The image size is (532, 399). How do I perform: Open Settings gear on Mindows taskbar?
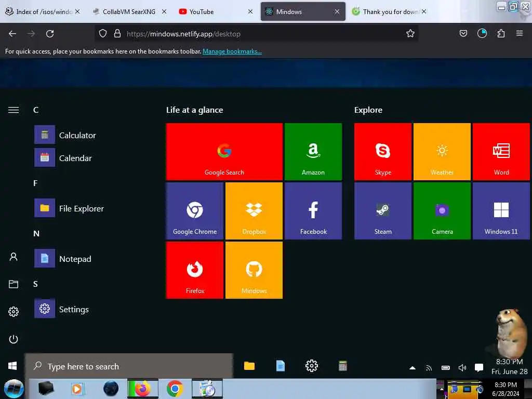pyautogui.click(x=312, y=366)
